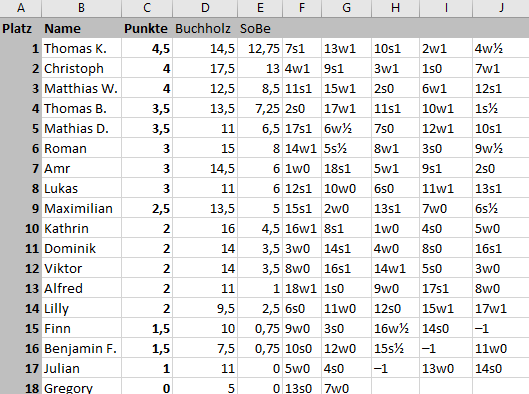
Task: Select column header E
Action: click(x=260, y=8)
